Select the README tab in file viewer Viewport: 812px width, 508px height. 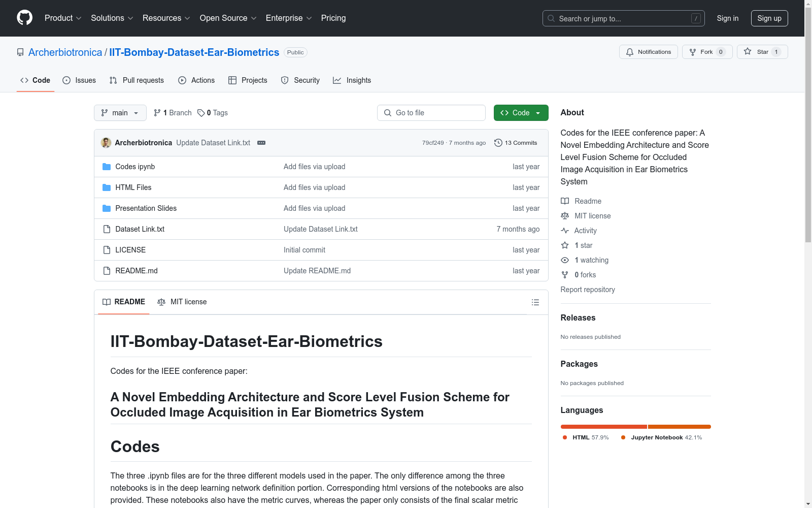(x=124, y=302)
